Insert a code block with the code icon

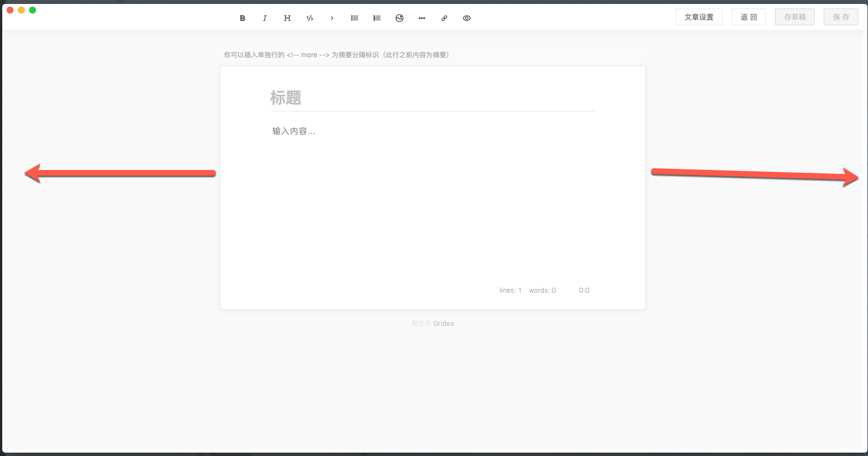point(310,18)
